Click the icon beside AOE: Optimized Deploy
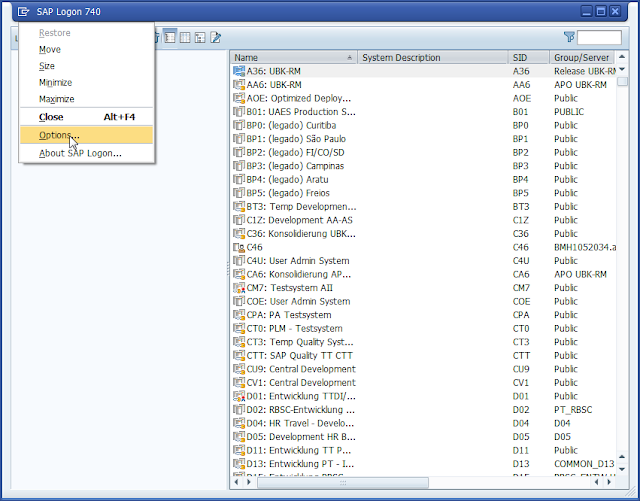 click(239, 98)
